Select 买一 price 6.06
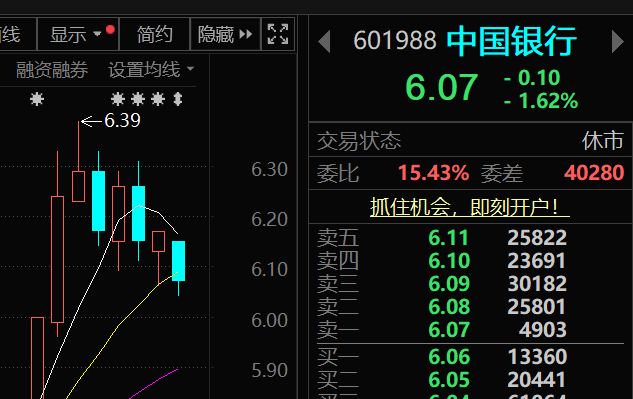Viewport: 633px width, 399px height. (449, 357)
